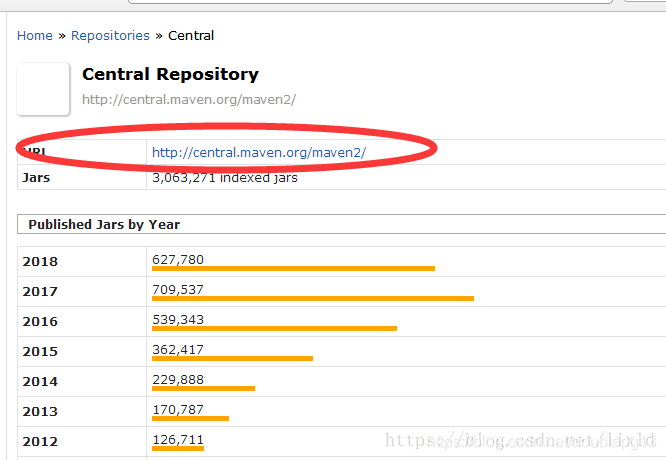Click the orange bar for 2016
Screen dimensions: 666x460
click(x=274, y=328)
